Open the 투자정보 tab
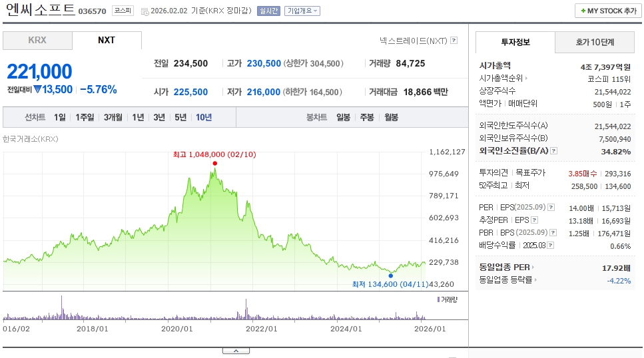Viewport: 644px width, 358px height. click(515, 42)
